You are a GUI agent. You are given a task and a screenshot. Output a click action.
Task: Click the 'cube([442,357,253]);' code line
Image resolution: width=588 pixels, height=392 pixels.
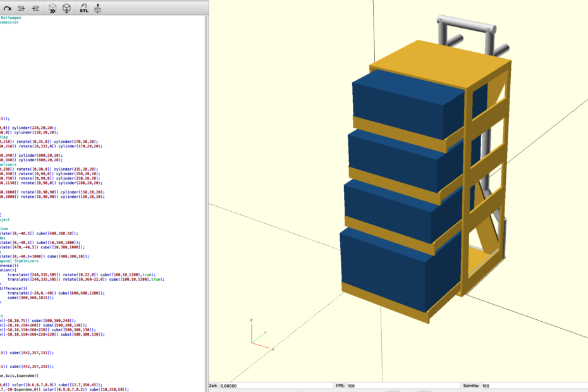32,367
